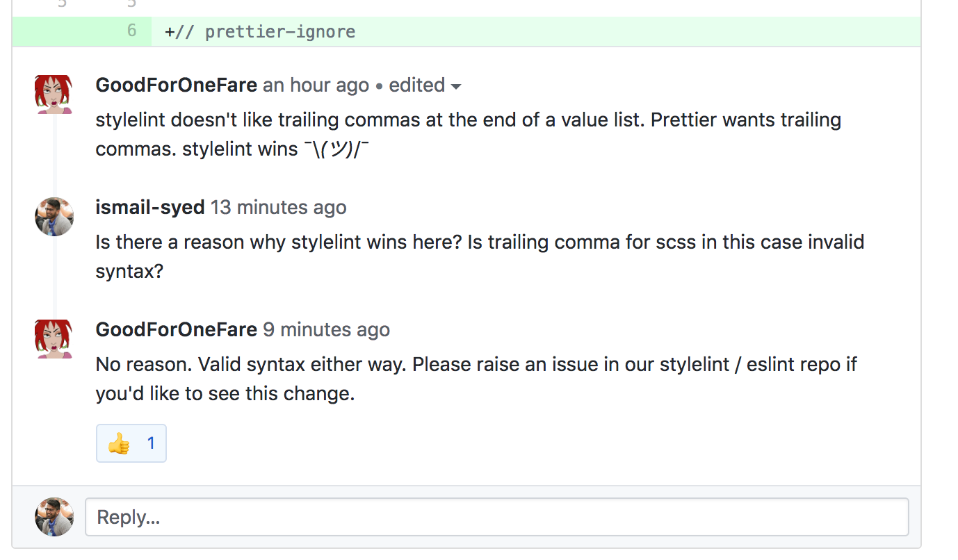
Task: Select line number 6 in the diff
Action: pos(131,31)
